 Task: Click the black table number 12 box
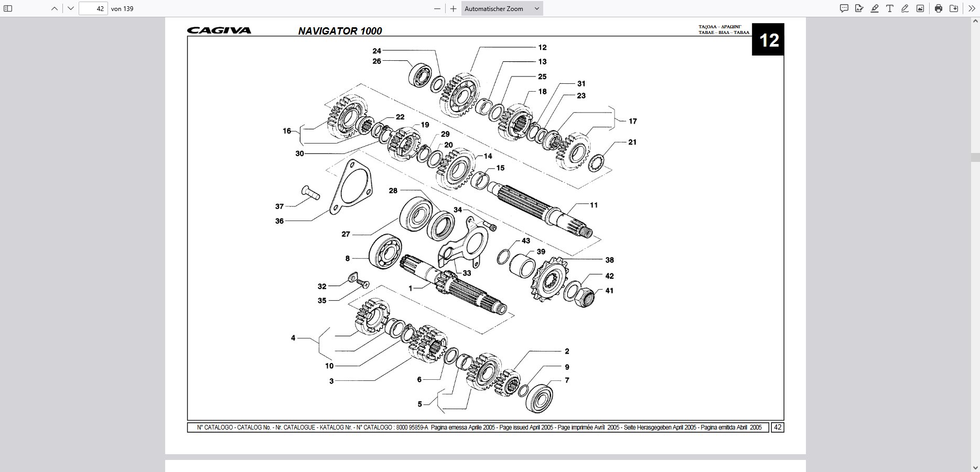click(x=768, y=40)
